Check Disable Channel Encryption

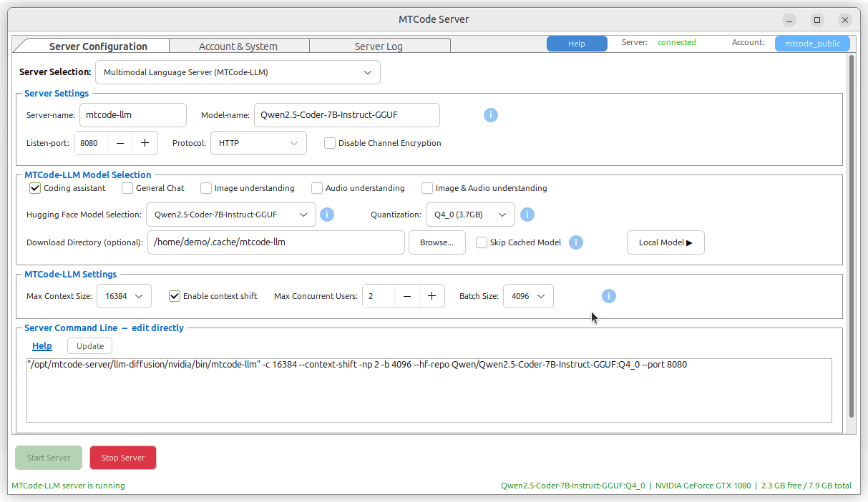coord(330,143)
